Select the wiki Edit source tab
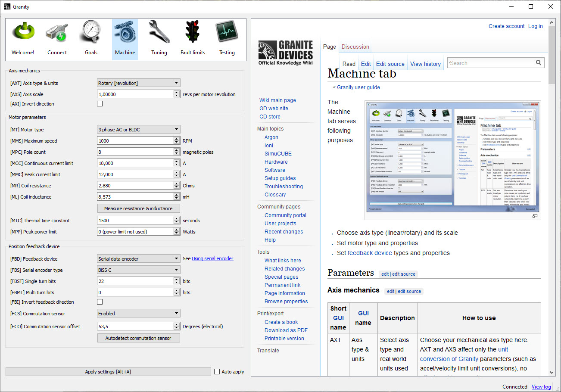The height and width of the screenshot is (392, 561). [x=390, y=64]
